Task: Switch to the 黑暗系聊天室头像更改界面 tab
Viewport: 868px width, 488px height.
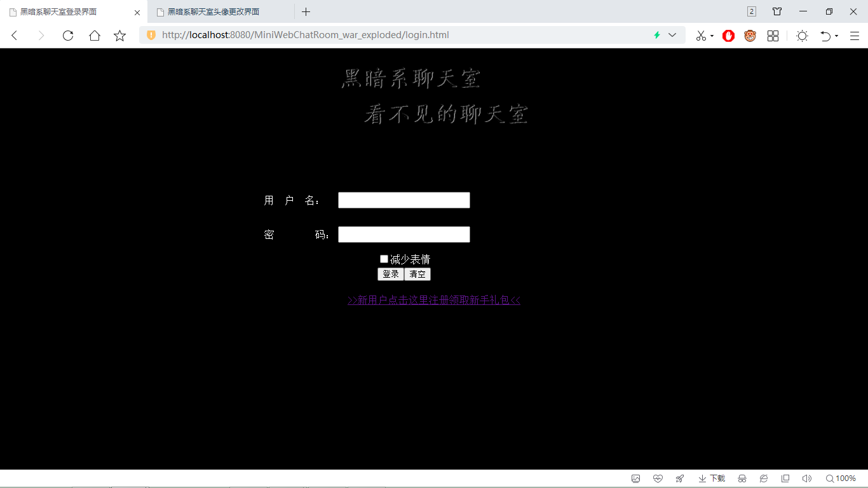Action: click(x=220, y=11)
